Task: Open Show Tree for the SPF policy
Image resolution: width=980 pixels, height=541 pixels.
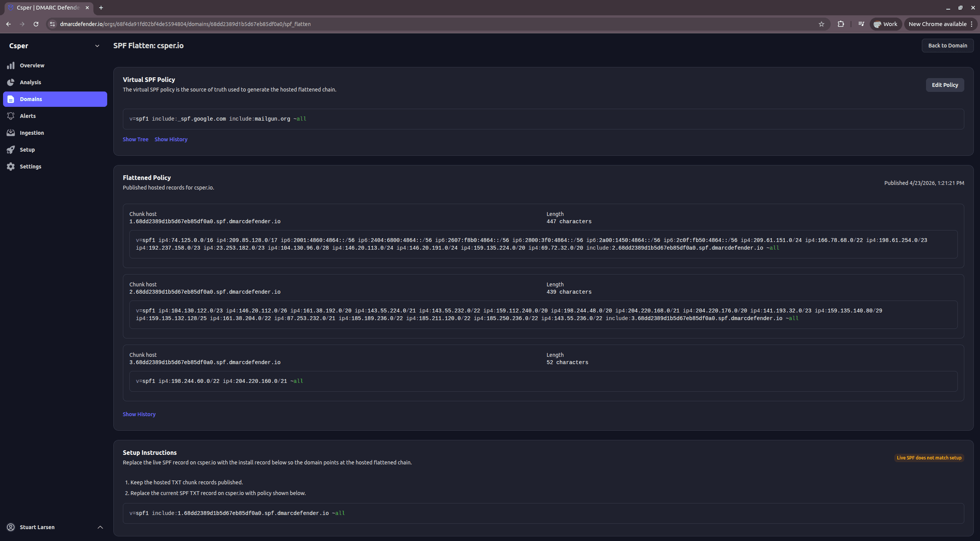Action: click(x=135, y=139)
